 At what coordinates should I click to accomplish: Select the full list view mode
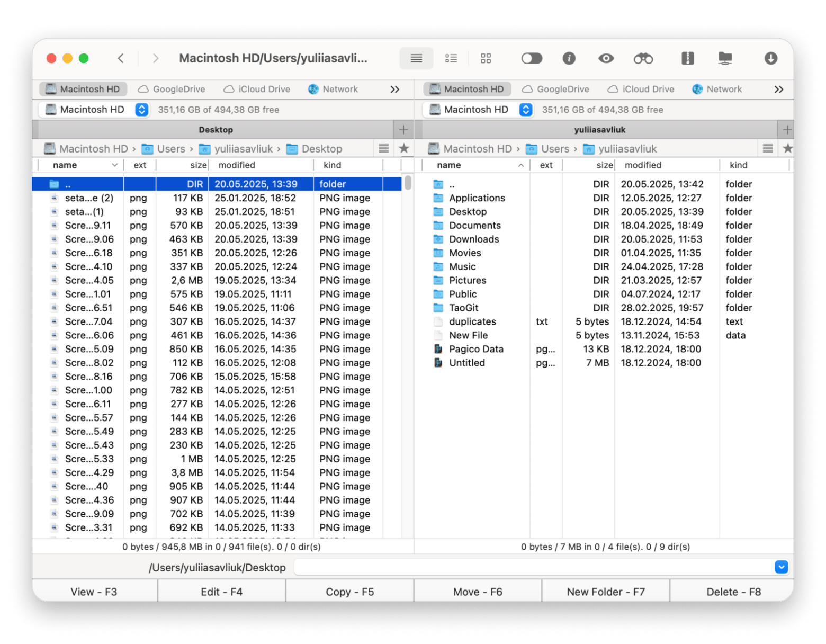(x=416, y=58)
